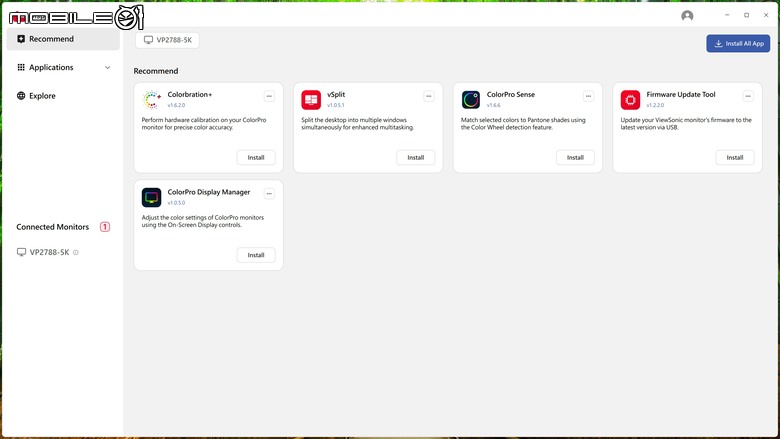The width and height of the screenshot is (780, 439).
Task: Click the Explore globe icon
Action: tap(21, 95)
